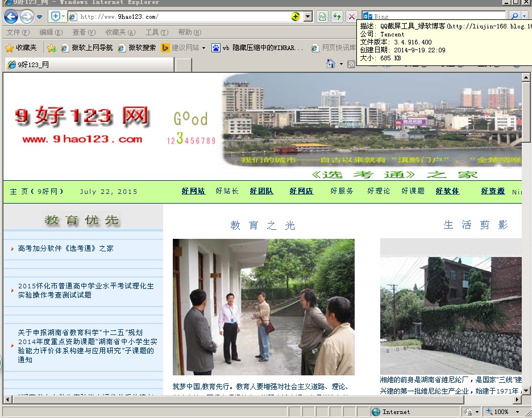The image size is (532, 418).
Task: Click the 教育之光 group photo
Action: tap(263, 307)
